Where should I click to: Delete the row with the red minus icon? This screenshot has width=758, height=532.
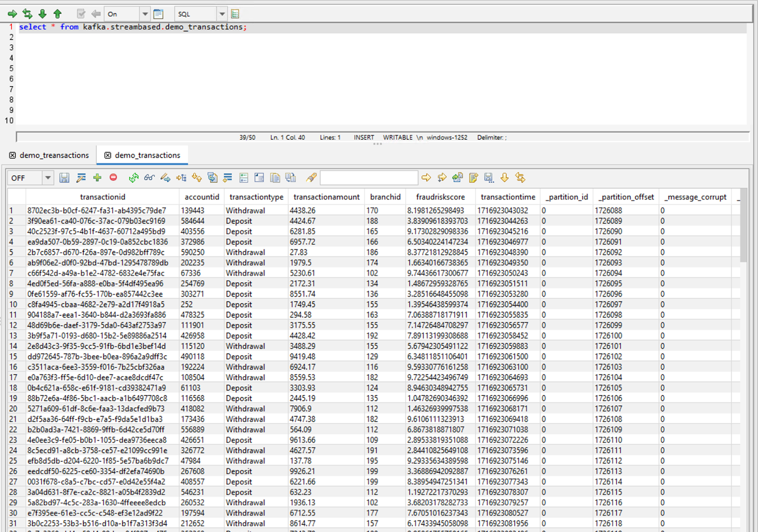pyautogui.click(x=113, y=177)
